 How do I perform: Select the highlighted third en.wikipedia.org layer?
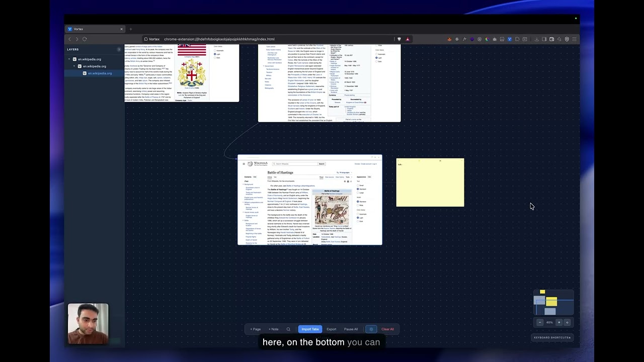pyautogui.click(x=100, y=73)
